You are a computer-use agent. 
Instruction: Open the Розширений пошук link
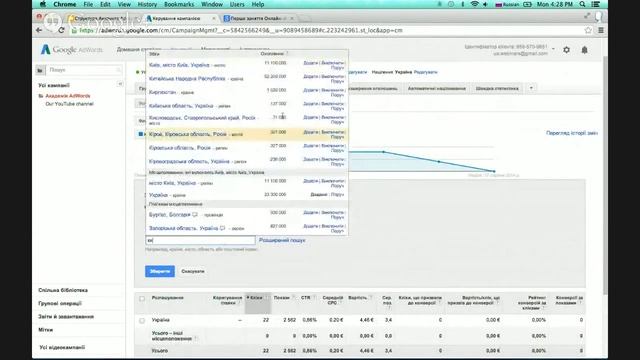282,240
